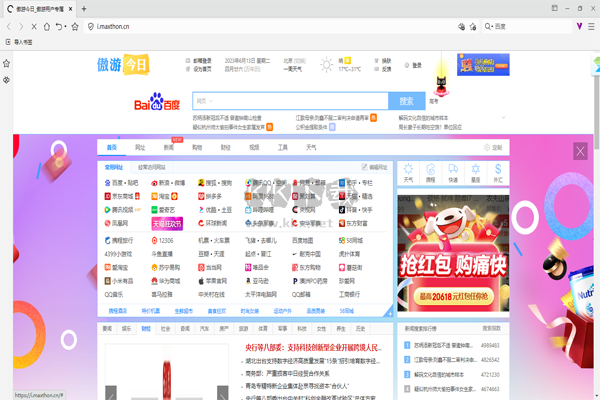Screen dimensions: 600x400
Task: Select the 科技 news category tab
Action: (302, 329)
